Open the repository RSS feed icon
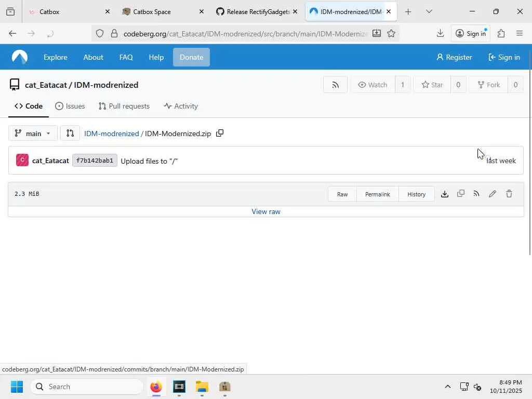This screenshot has height=399, width=532. [335, 85]
